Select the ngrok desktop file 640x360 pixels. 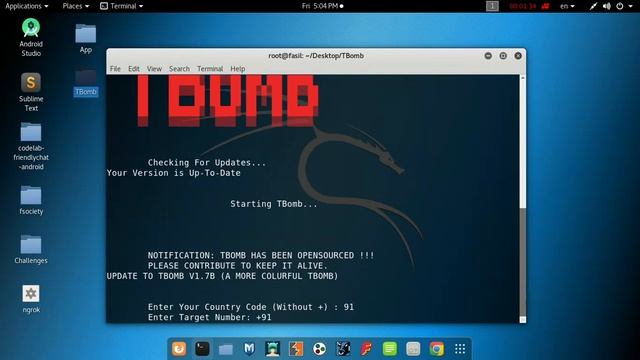click(31, 299)
